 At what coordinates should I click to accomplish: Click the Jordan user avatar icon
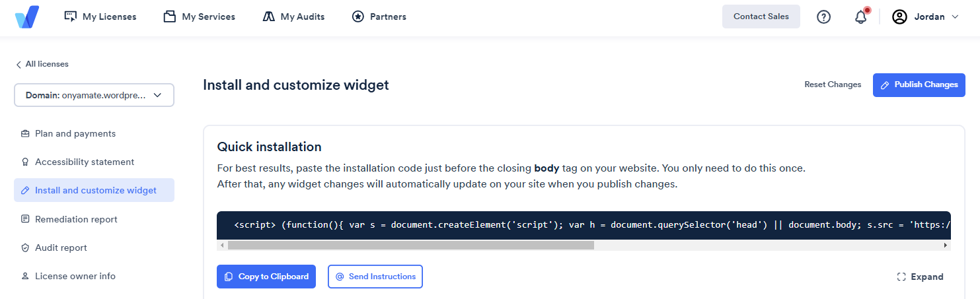click(899, 17)
